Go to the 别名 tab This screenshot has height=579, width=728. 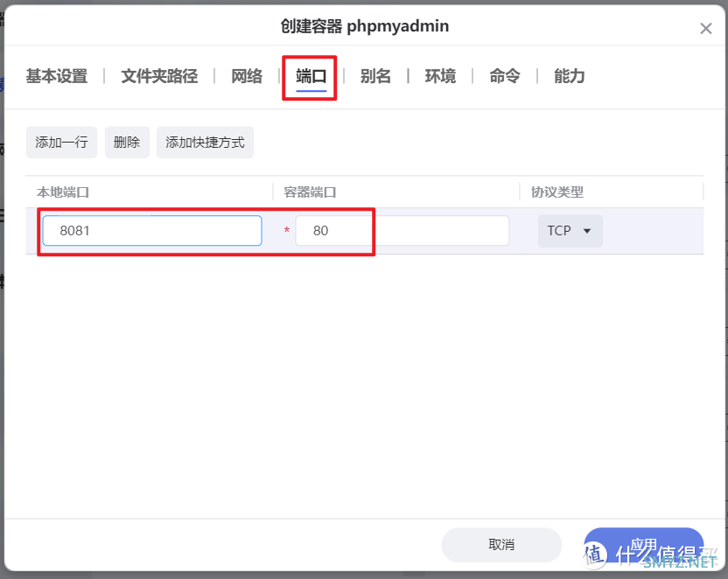[x=375, y=76]
